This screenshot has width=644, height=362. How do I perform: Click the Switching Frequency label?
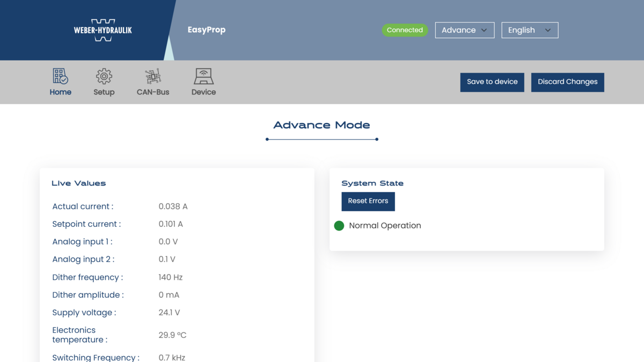point(96,358)
